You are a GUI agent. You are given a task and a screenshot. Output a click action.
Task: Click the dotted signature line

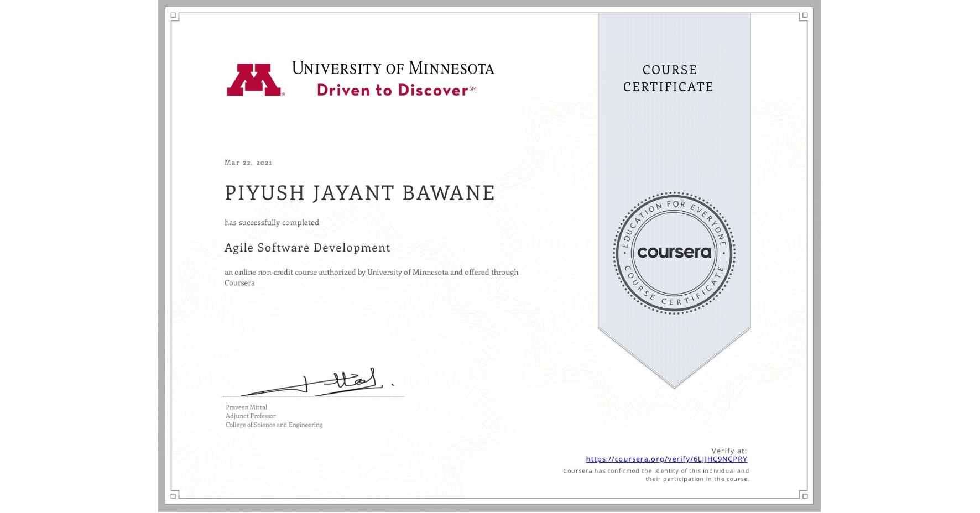click(312, 396)
